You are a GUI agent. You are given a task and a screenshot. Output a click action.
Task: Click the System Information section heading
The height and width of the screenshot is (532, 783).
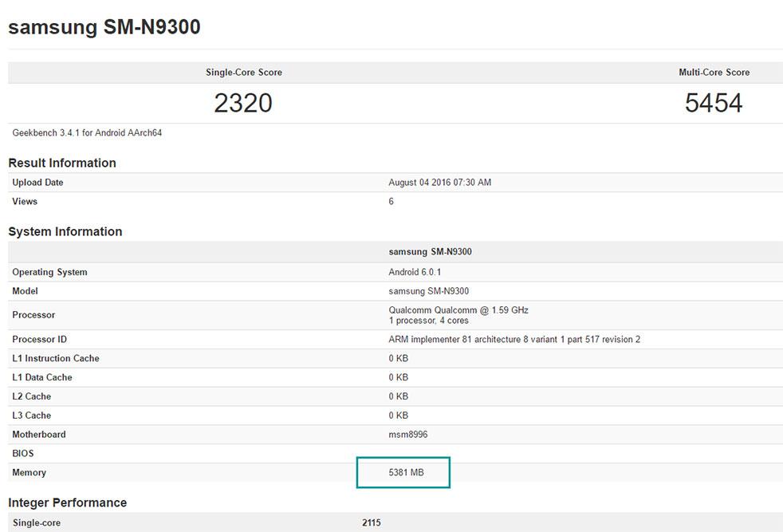click(x=65, y=231)
